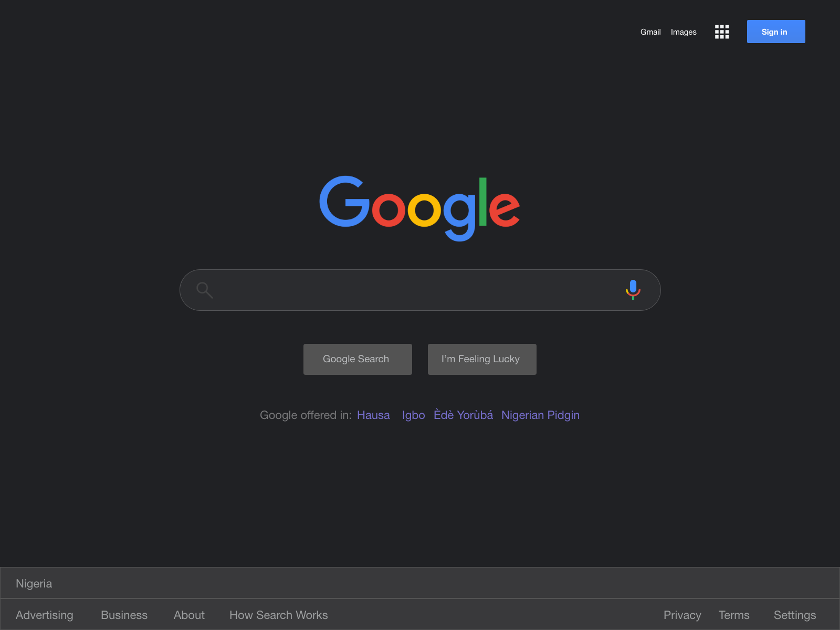This screenshot has width=840, height=630.
Task: Switch Google language to Nigerian Pidgin
Action: point(540,415)
